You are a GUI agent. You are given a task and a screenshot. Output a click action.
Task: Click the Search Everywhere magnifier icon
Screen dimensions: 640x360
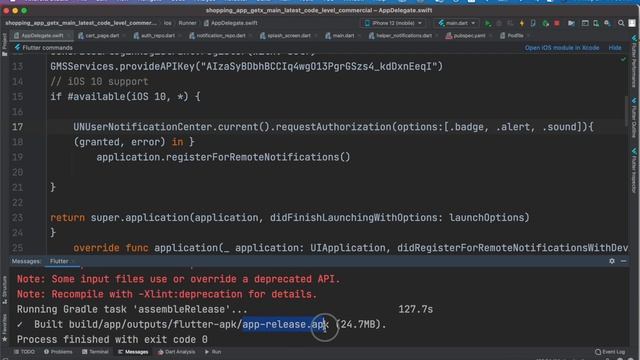(621, 23)
